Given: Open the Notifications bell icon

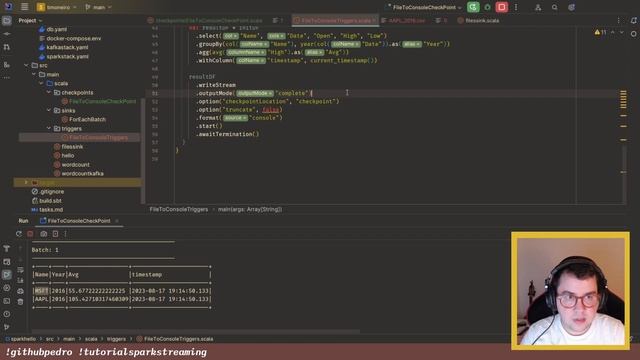Looking at the screenshot, I should click(x=633, y=20).
